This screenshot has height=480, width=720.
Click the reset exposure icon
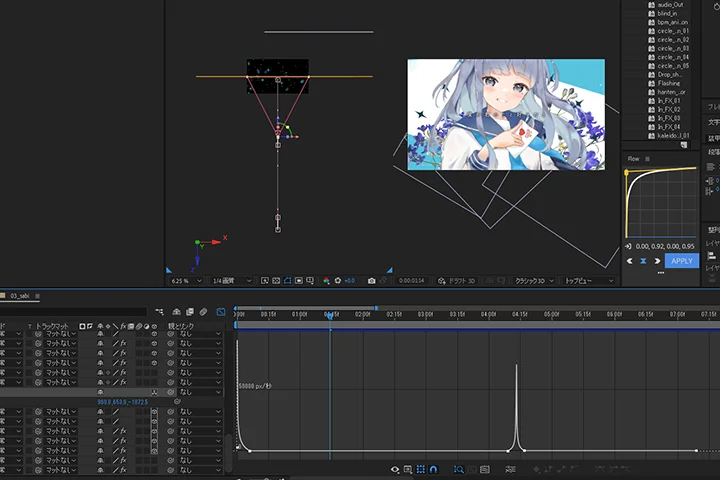[338, 281]
